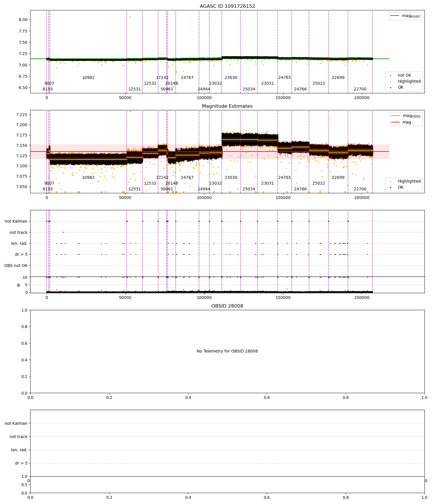Screen dimensions: 432x504
Task: Click OBSID label 25022 in Magnitude Estimates plot
Action: pyautogui.click(x=319, y=183)
